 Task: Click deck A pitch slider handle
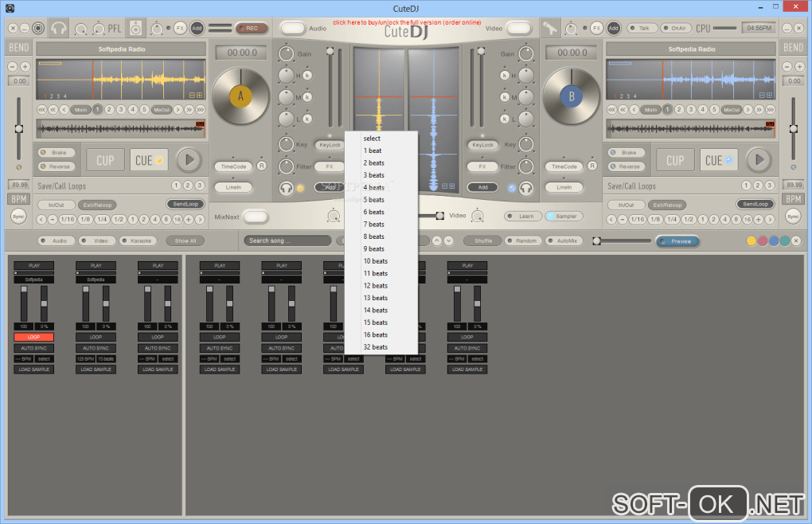pyautogui.click(x=18, y=129)
